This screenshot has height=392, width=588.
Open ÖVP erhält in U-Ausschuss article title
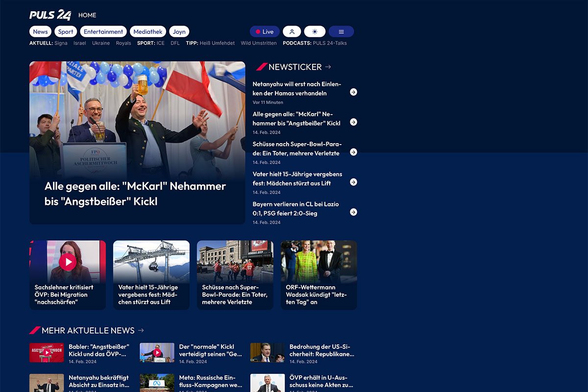[x=321, y=381]
